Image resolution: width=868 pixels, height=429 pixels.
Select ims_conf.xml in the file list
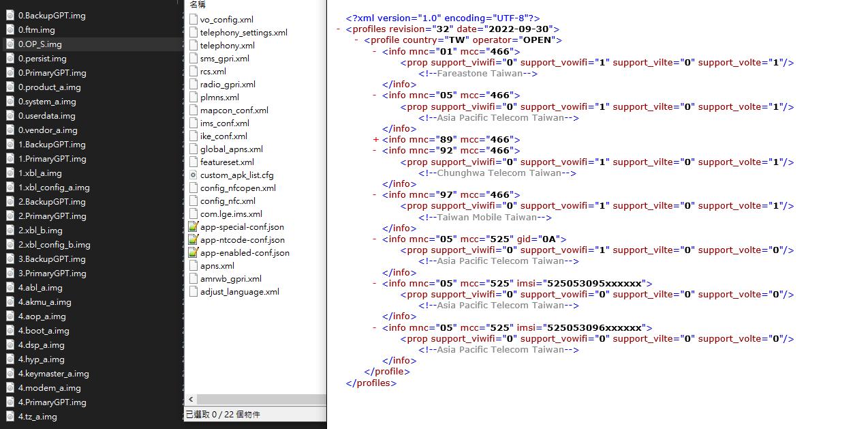(x=224, y=123)
